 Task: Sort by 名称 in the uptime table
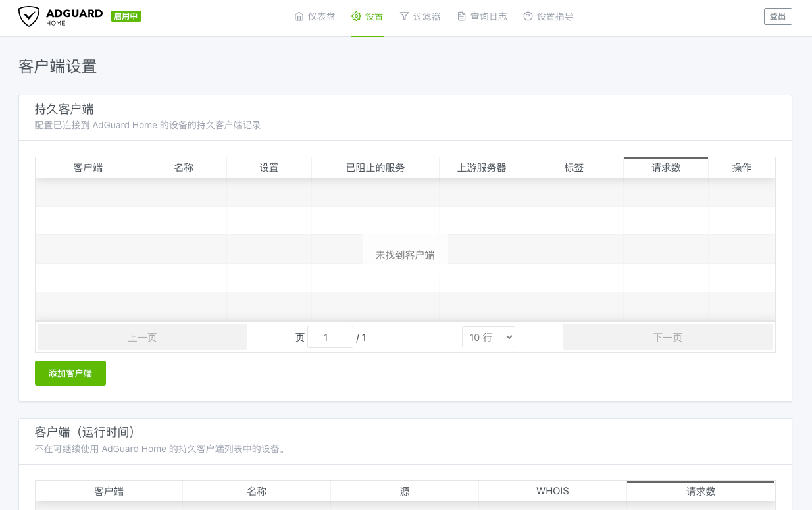(x=256, y=491)
